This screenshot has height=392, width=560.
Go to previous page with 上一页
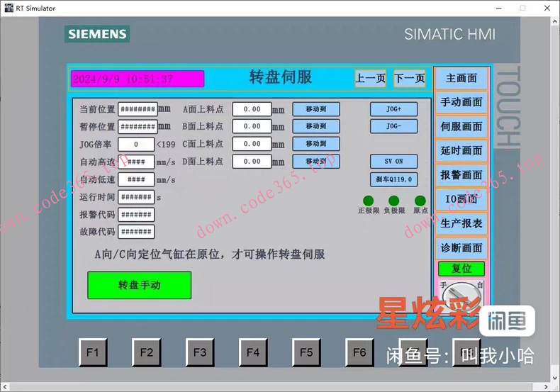370,78
